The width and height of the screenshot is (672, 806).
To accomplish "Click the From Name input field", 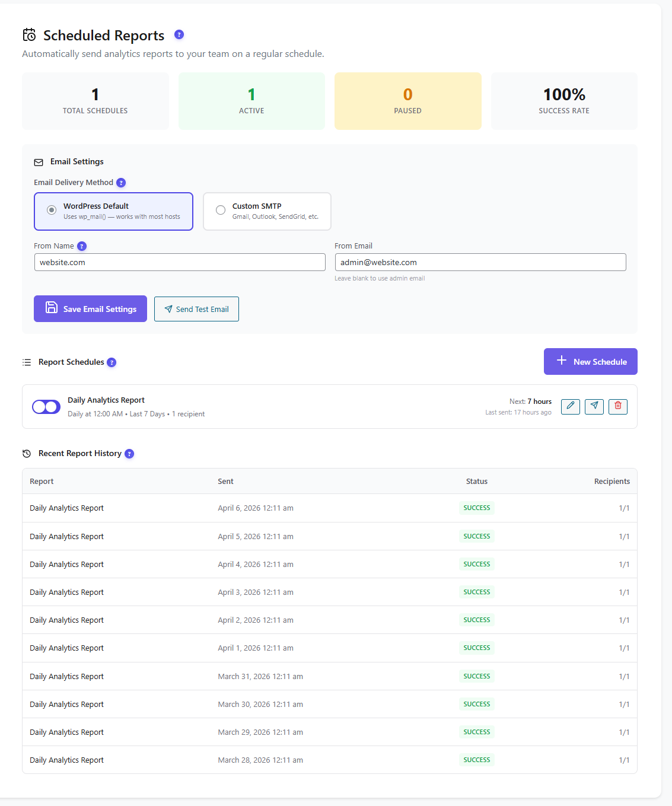I will point(180,262).
